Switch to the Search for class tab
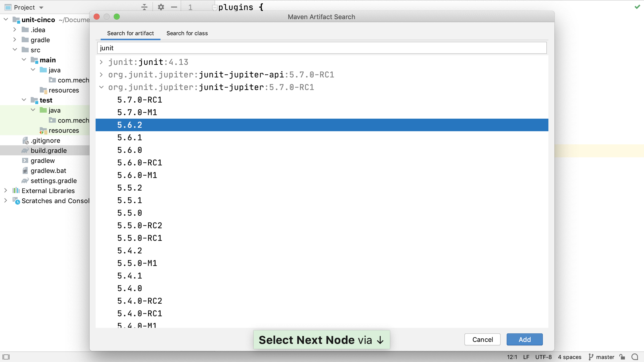The image size is (644, 362). coord(187,33)
